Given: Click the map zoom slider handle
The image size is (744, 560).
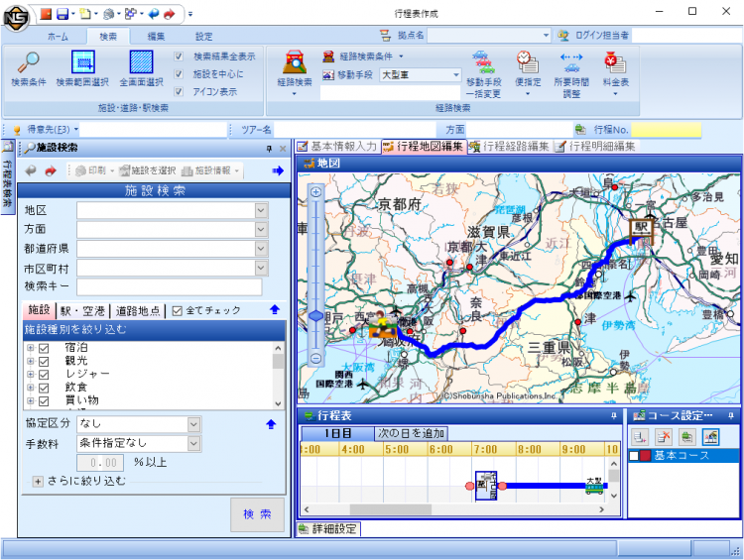Looking at the screenshot, I should click(x=316, y=316).
